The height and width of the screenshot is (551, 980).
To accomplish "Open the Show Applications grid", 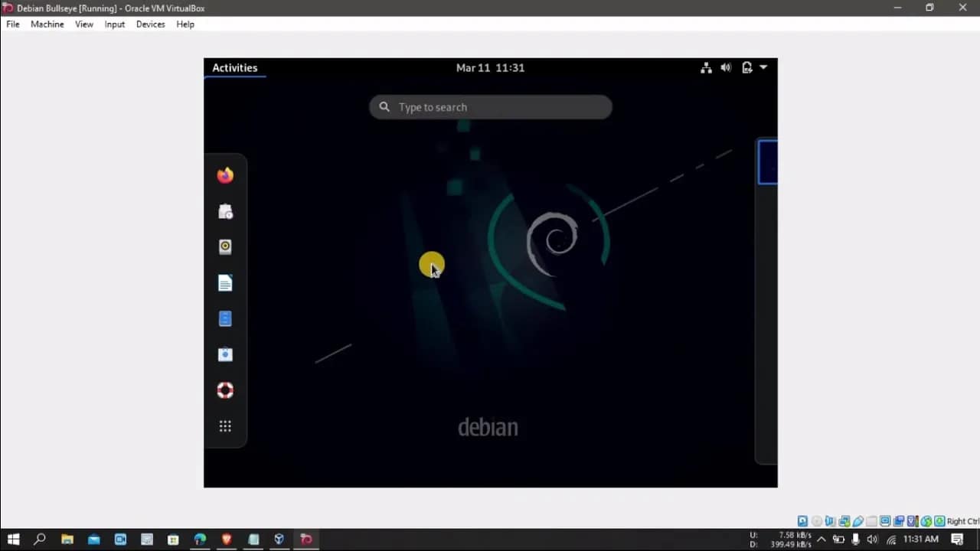I will (x=225, y=426).
